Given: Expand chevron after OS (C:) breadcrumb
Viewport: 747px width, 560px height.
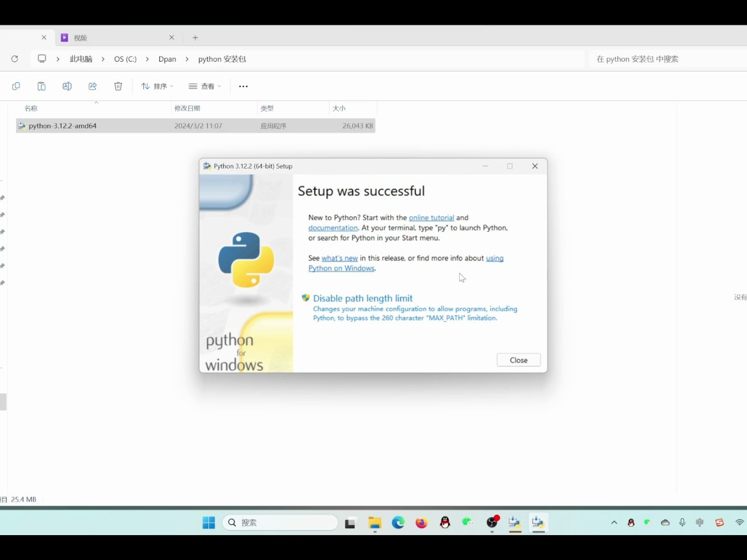Looking at the screenshot, I should coord(147,59).
